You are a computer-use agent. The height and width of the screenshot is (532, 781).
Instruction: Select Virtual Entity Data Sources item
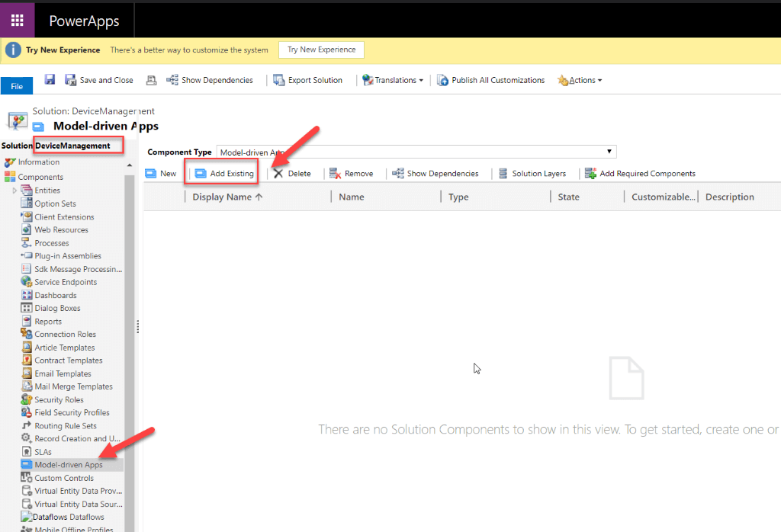pos(79,504)
